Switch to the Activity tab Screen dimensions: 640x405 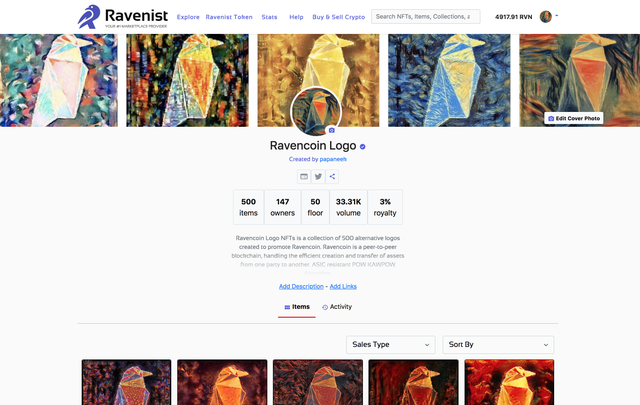pos(337,307)
